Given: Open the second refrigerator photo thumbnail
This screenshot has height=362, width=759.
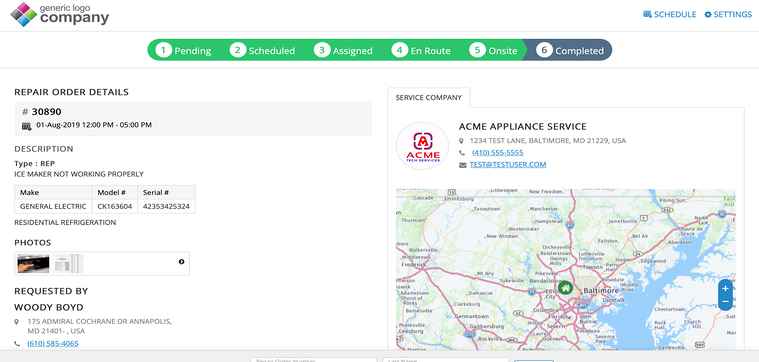Looking at the screenshot, I should [x=68, y=264].
